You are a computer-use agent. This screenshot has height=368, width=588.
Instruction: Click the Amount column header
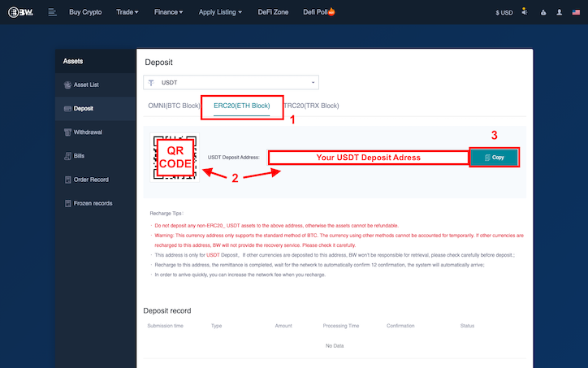[x=283, y=326]
